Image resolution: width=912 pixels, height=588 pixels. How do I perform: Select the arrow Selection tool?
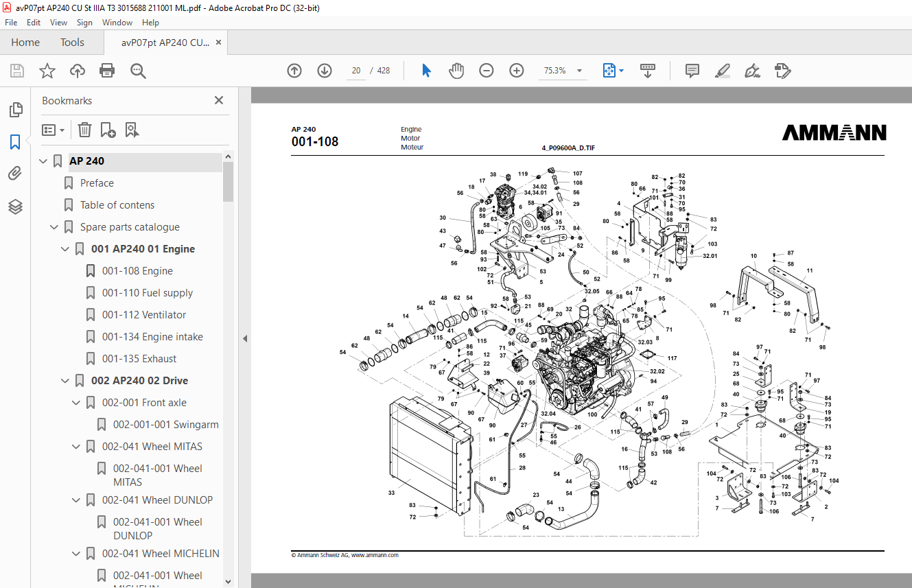(x=426, y=71)
